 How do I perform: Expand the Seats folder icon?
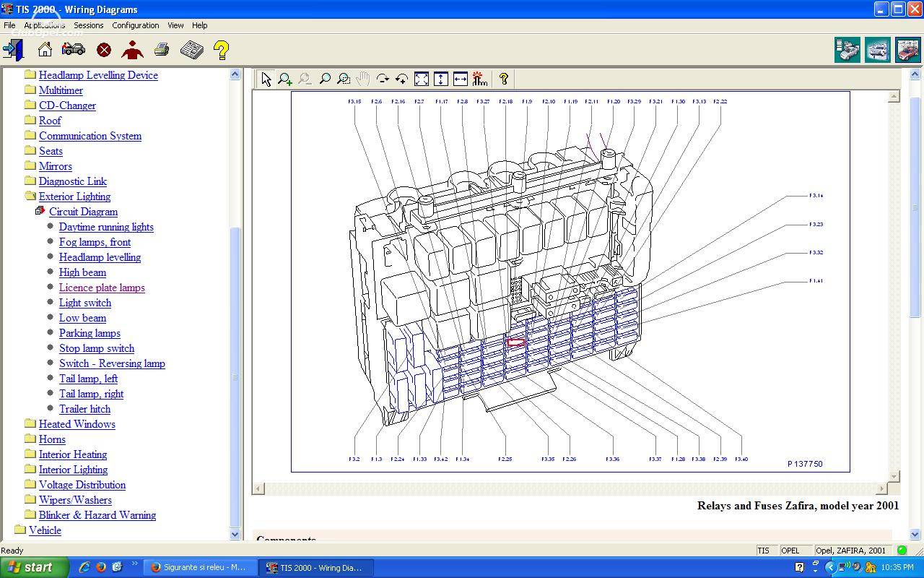point(30,150)
